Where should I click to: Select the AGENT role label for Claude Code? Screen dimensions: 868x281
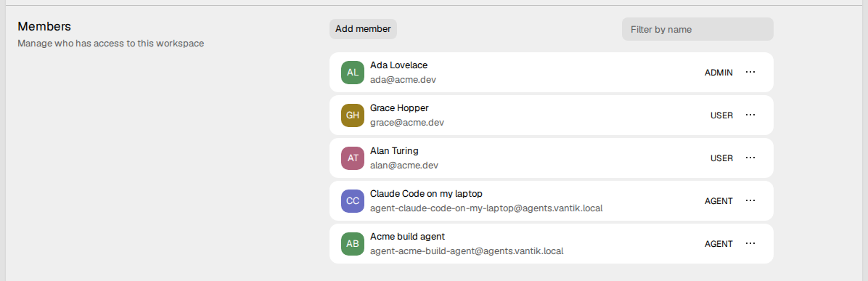point(718,201)
